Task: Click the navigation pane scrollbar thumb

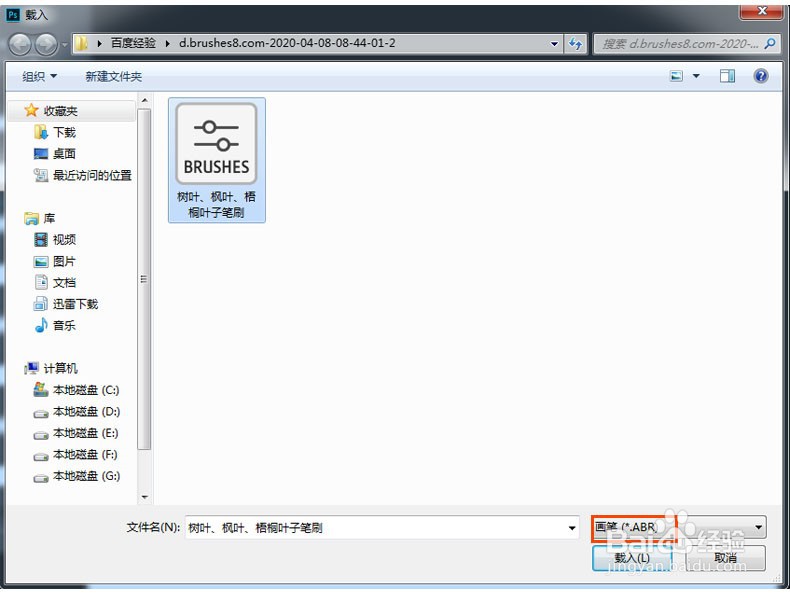Action: [145, 279]
